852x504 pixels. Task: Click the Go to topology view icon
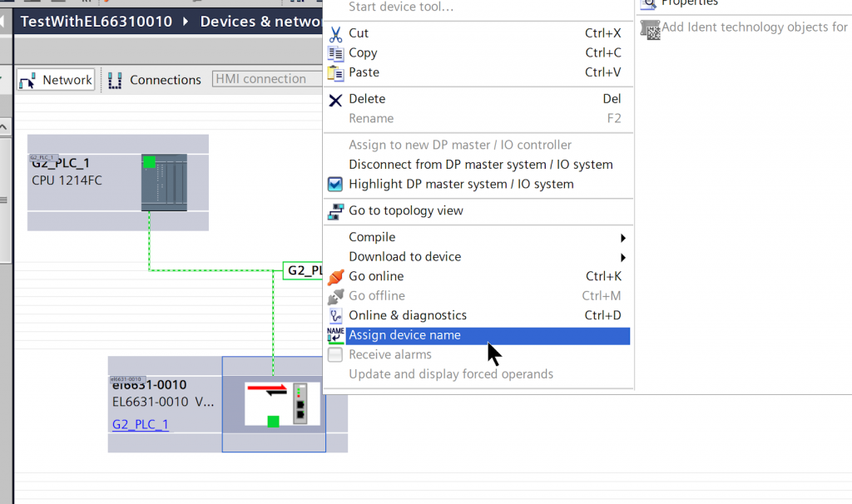(335, 211)
